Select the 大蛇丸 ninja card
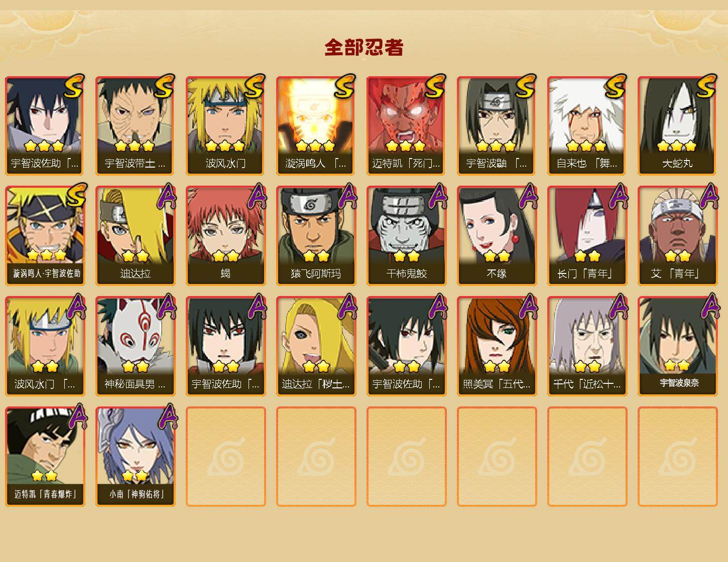 point(677,125)
